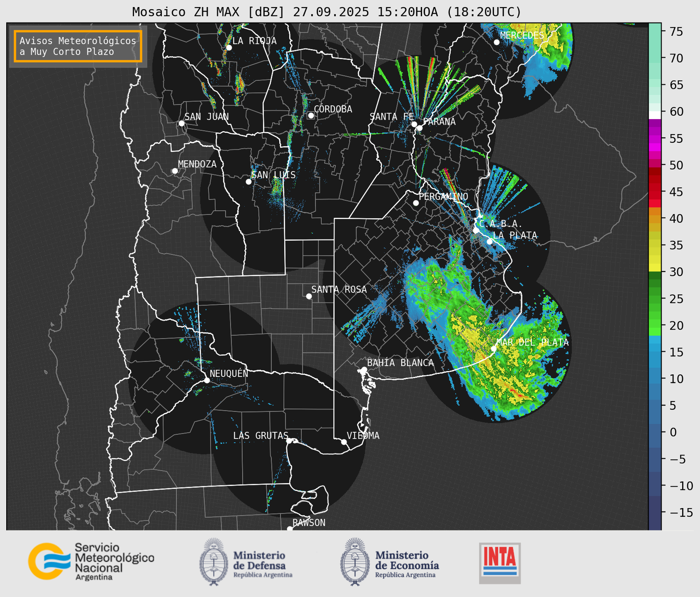Click the Paraná city marker dot
This screenshot has height=597, width=700.
(x=420, y=128)
